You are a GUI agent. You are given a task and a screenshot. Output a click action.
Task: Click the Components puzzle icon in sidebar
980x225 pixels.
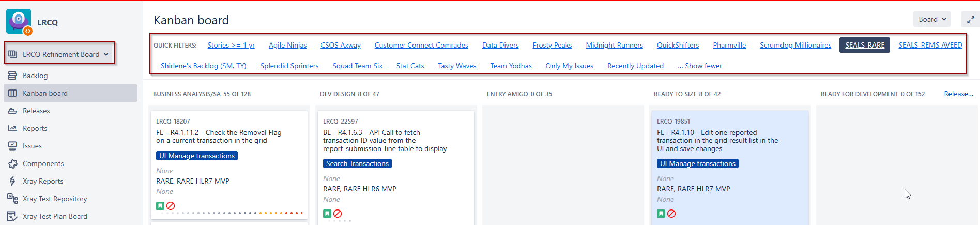[x=12, y=163]
